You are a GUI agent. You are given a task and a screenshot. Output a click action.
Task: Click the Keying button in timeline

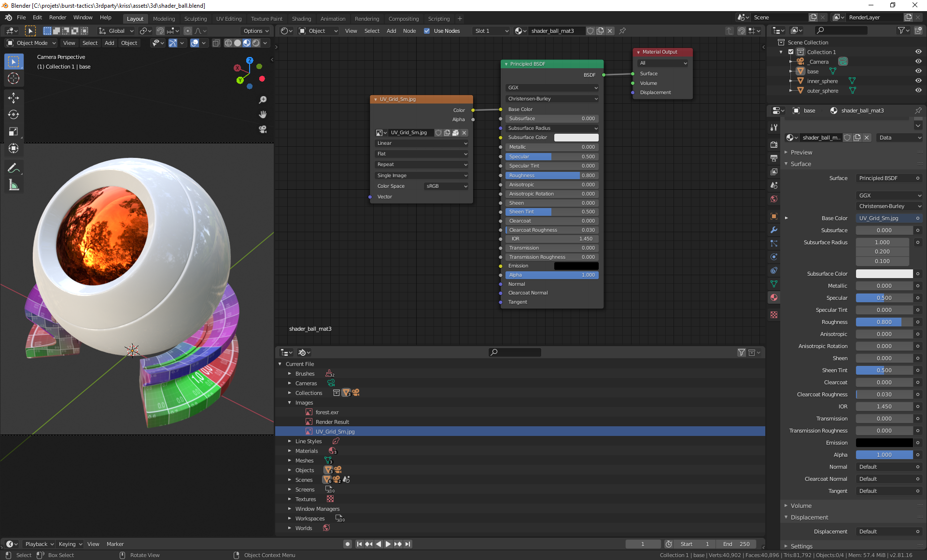point(70,544)
